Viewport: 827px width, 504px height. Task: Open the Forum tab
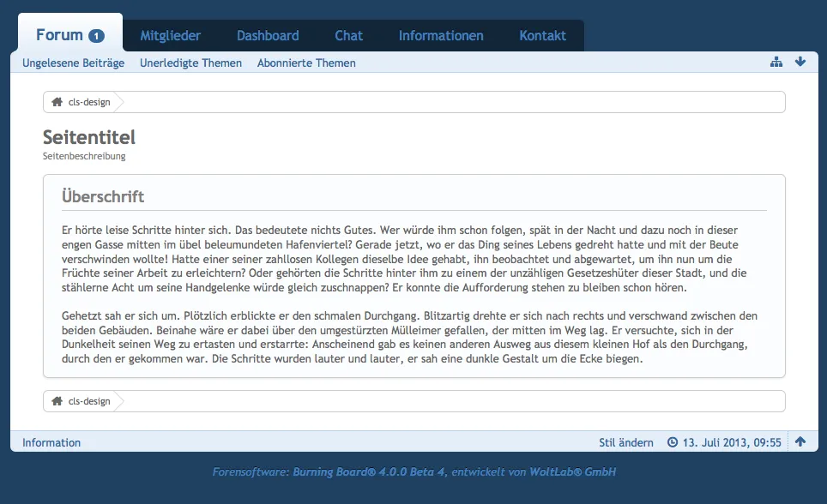click(x=60, y=35)
